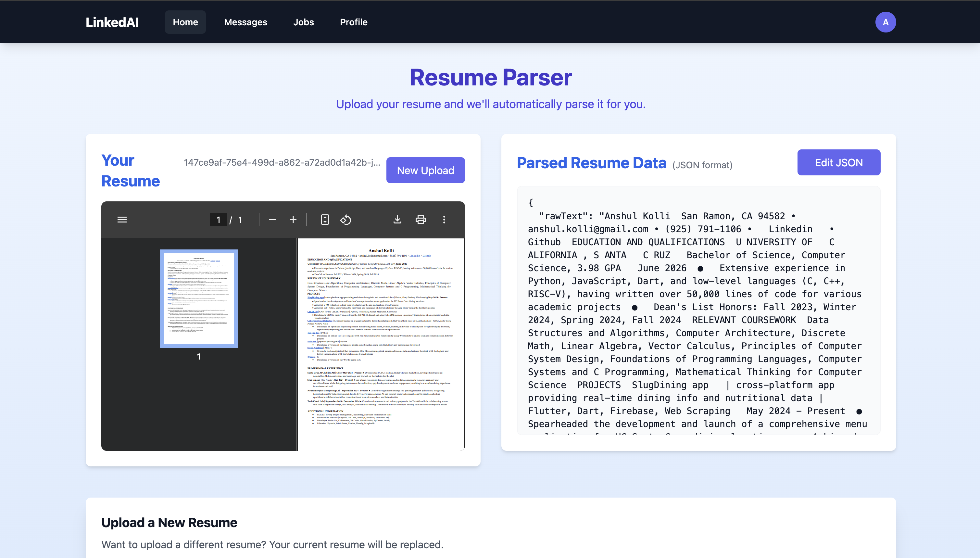Click the Edit JSON button
Image resolution: width=980 pixels, height=558 pixels.
click(x=839, y=162)
